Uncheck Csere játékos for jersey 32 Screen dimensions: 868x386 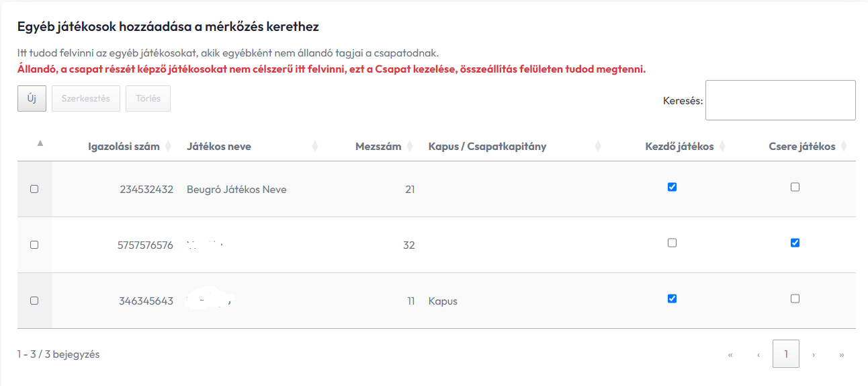[795, 243]
